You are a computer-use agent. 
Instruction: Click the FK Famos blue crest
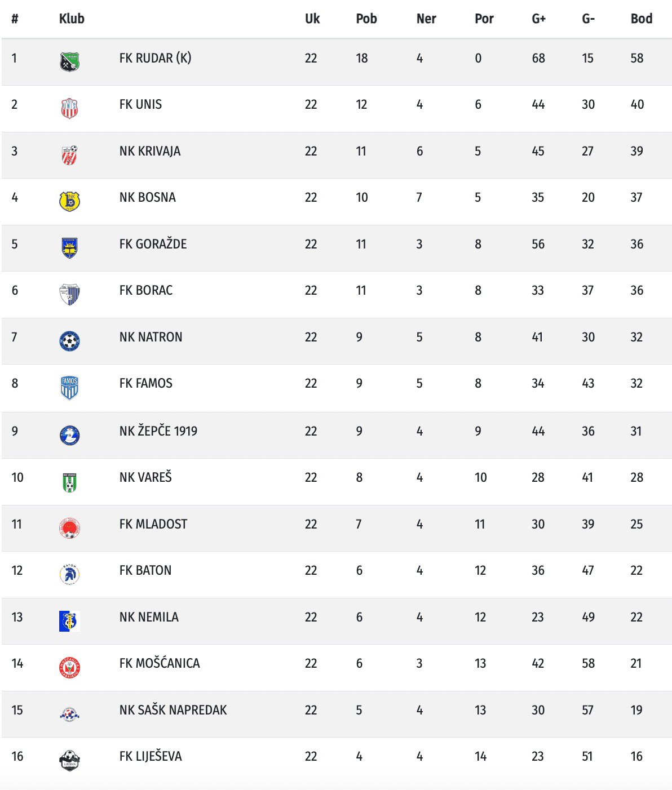click(x=69, y=387)
